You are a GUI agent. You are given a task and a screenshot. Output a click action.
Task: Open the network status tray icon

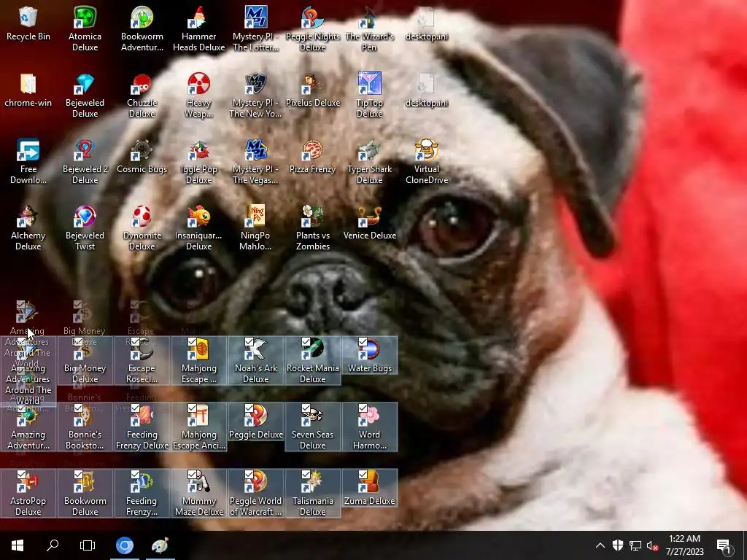pos(635,545)
